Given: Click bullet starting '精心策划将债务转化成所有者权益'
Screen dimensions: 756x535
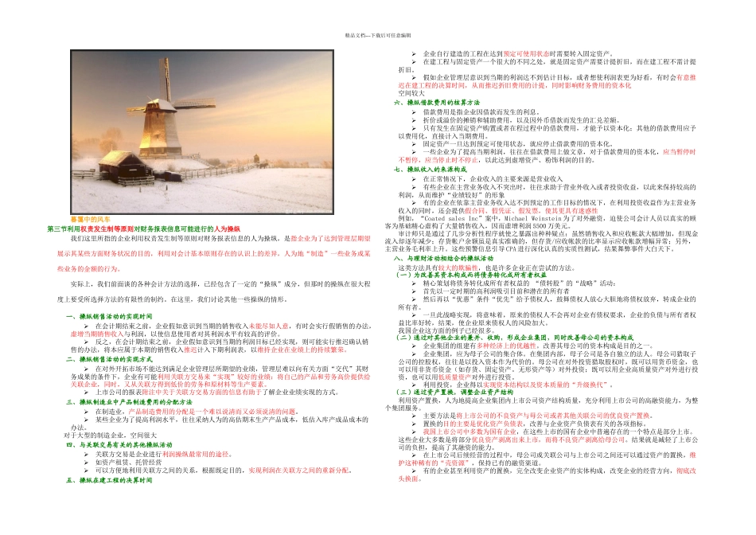Looking at the screenshot, I should coord(520,283).
